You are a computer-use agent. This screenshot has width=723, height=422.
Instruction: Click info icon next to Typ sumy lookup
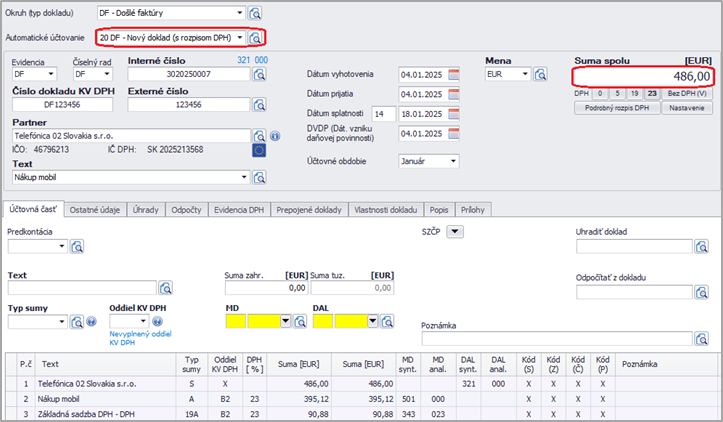[91, 321]
